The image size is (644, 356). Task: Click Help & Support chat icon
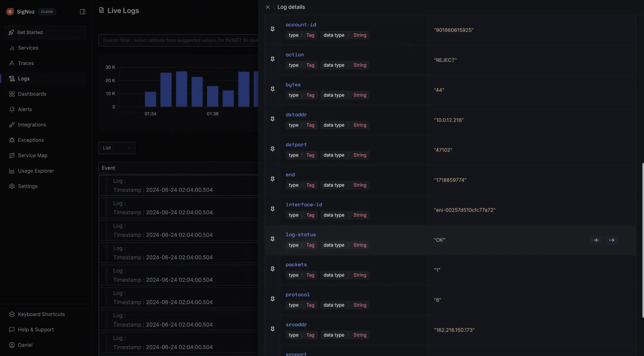12,330
